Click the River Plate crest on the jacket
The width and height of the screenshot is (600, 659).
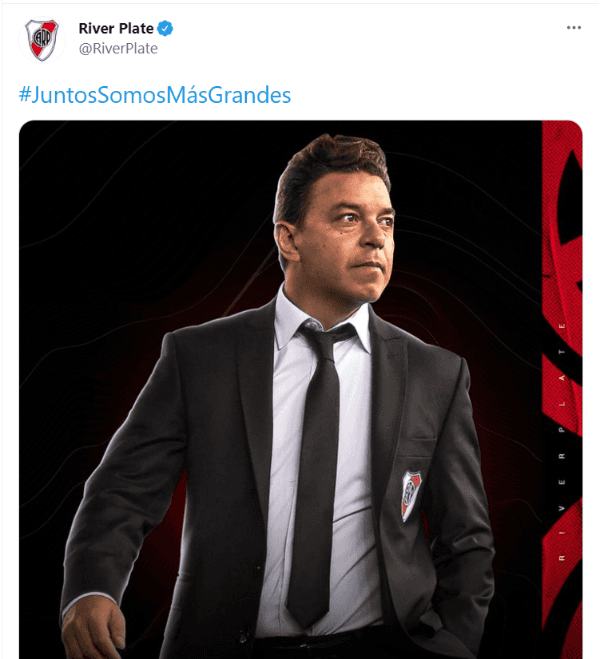pyautogui.click(x=411, y=496)
